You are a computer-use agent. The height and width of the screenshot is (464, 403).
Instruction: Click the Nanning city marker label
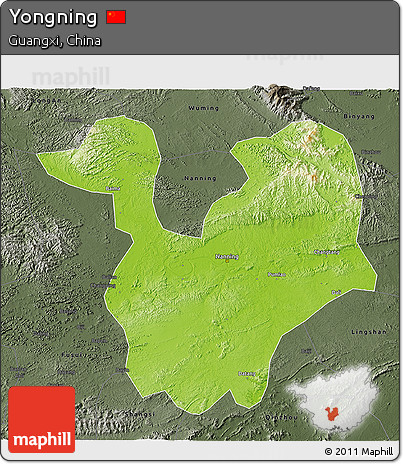pos(227,256)
